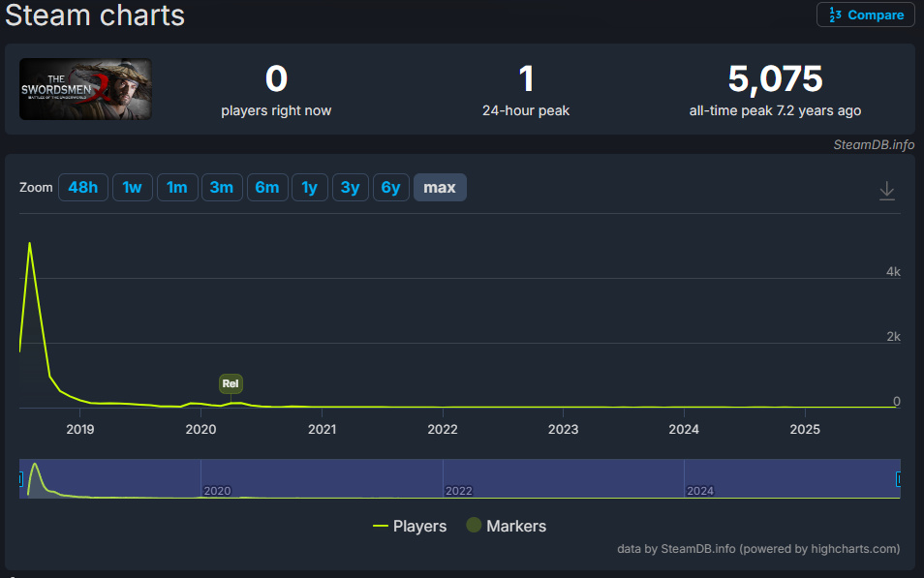Set chart zoom to 1w
Screen dimensions: 924x578
point(132,188)
